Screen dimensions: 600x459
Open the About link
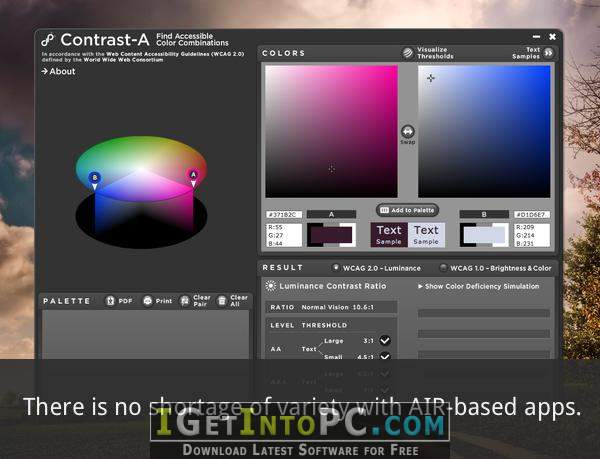click(x=58, y=71)
